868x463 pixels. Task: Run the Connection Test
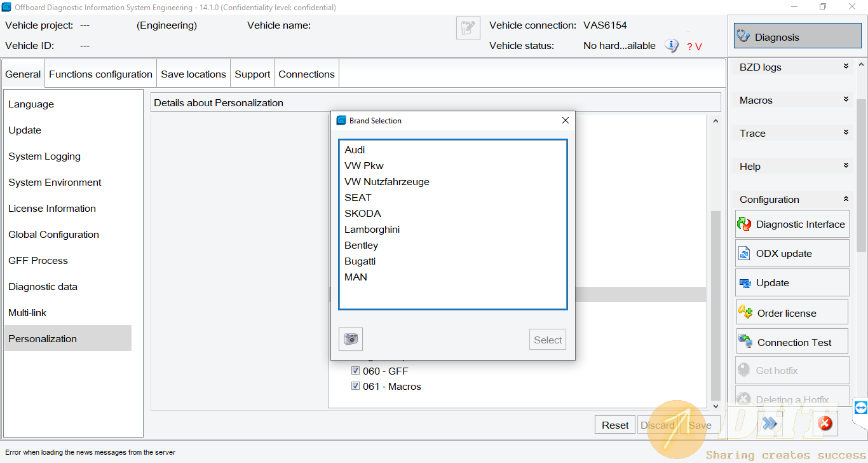792,342
